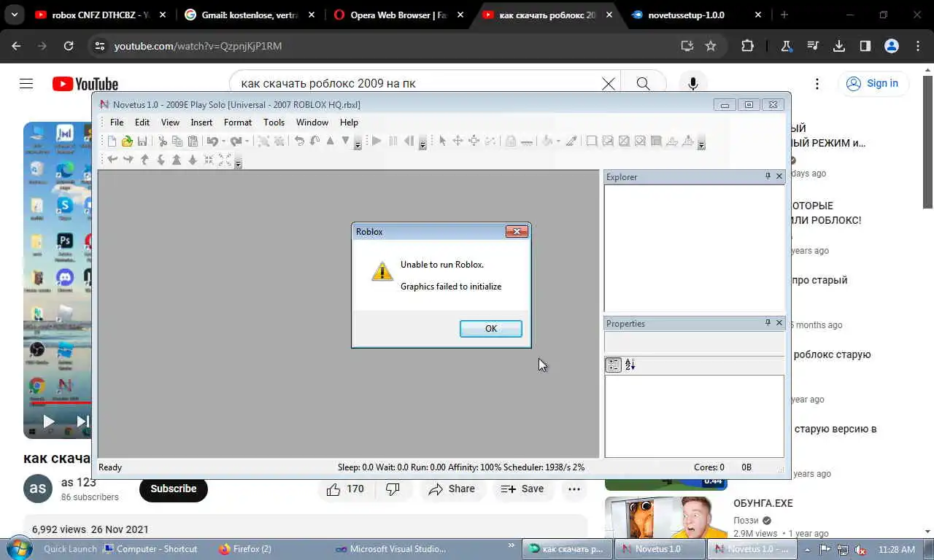This screenshot has height=560, width=934.
Task: Open the Help menu
Action: pyautogui.click(x=349, y=122)
